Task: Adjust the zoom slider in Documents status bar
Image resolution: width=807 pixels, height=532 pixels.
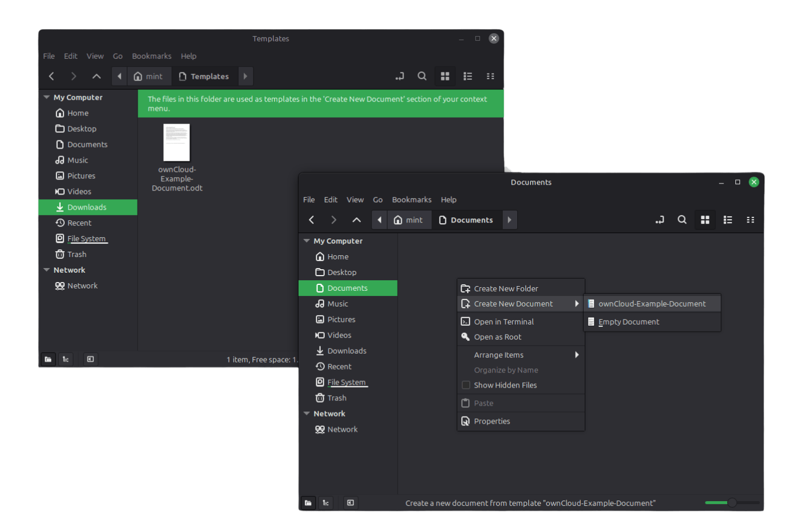Action: [x=732, y=502]
